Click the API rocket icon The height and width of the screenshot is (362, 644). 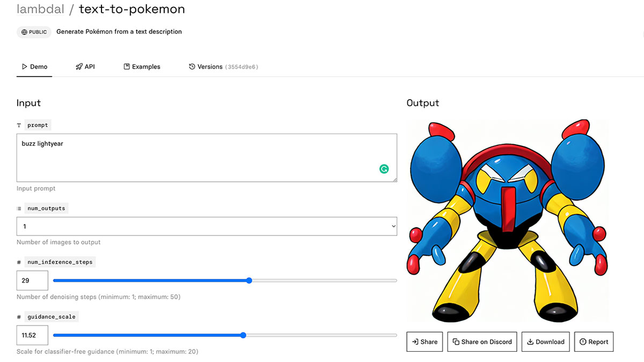[x=79, y=67]
